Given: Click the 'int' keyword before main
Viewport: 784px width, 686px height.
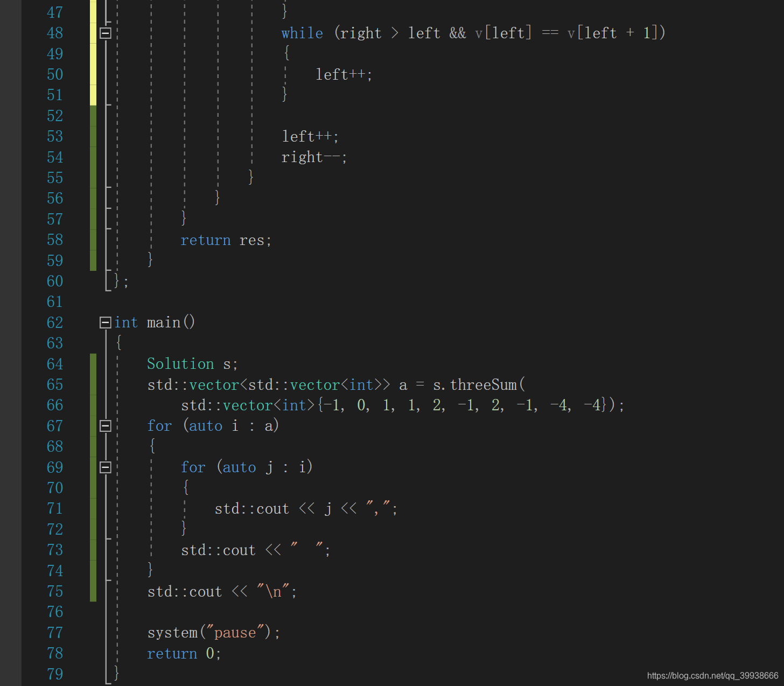Looking at the screenshot, I should point(126,323).
